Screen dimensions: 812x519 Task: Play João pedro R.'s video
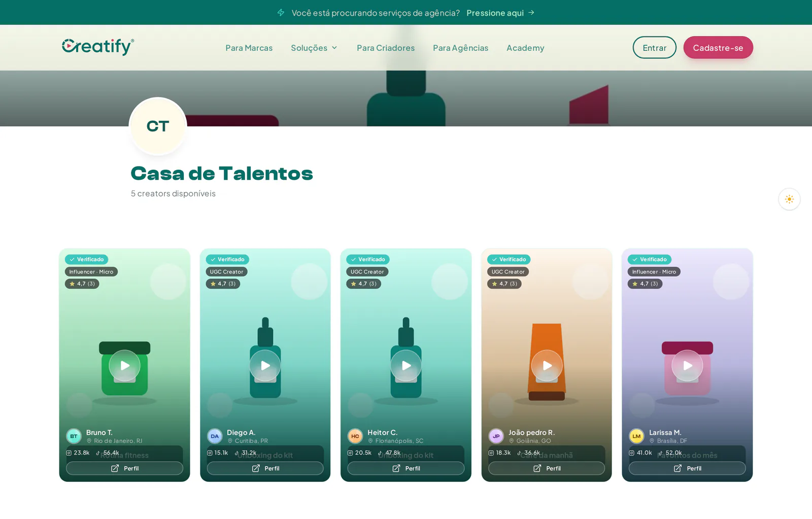tap(547, 366)
